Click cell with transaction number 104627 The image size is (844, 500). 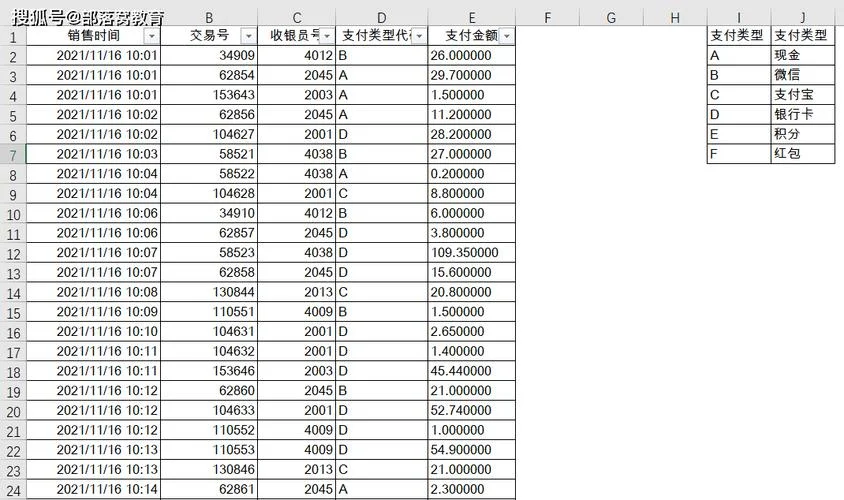pos(209,135)
